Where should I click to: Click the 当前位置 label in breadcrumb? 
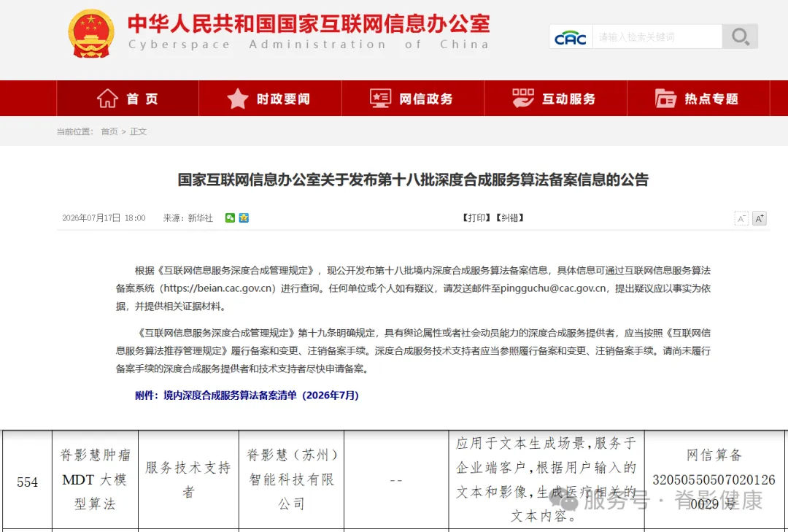click(x=75, y=131)
